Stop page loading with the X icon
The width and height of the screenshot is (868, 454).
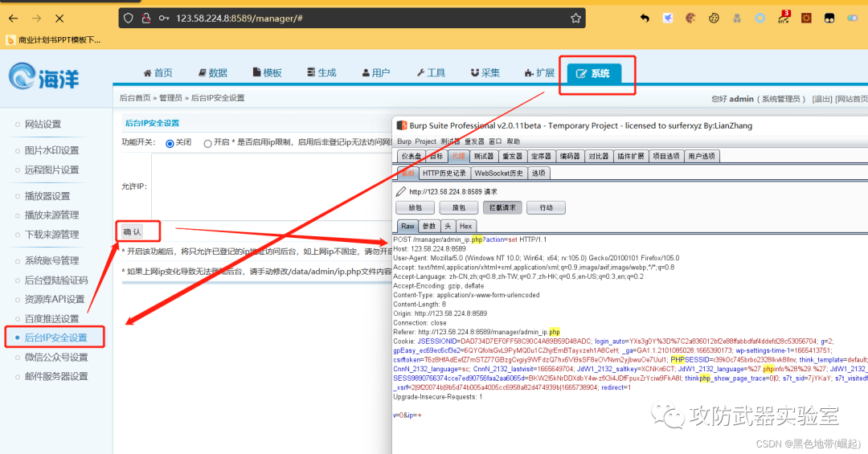point(59,18)
